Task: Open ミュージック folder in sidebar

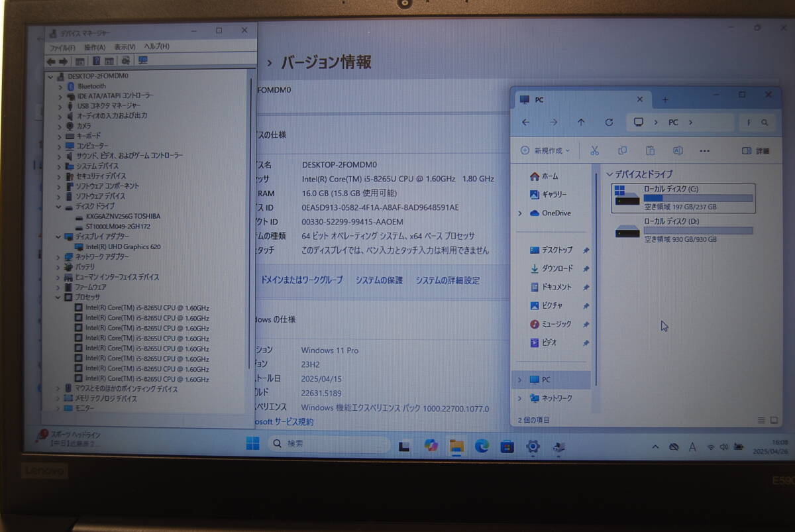Action: (x=551, y=324)
